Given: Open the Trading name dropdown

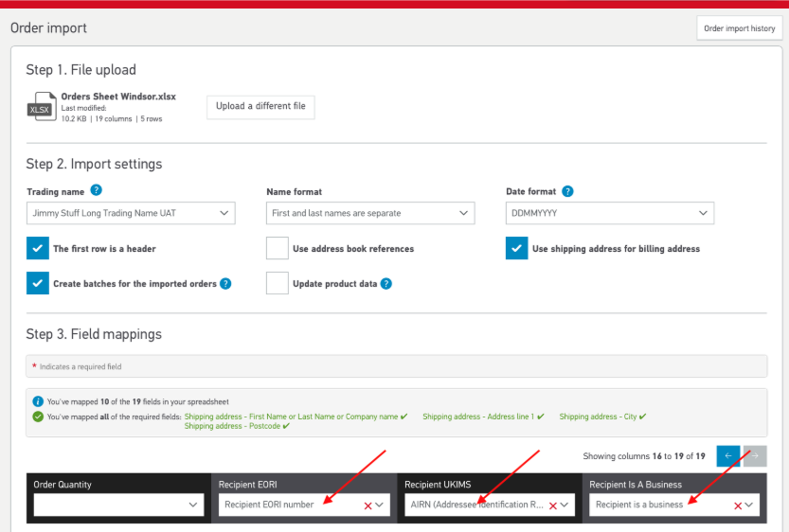Looking at the screenshot, I should (131, 214).
